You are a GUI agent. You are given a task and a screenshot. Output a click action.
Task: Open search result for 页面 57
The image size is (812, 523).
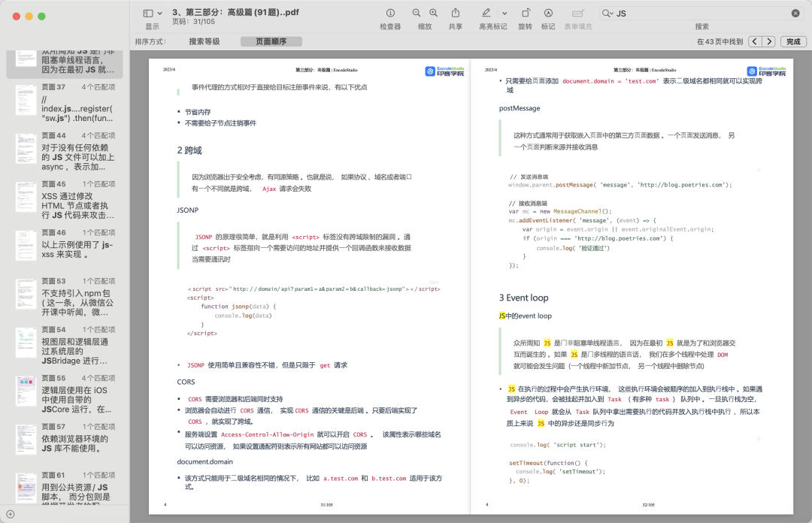pyautogui.click(x=65, y=438)
